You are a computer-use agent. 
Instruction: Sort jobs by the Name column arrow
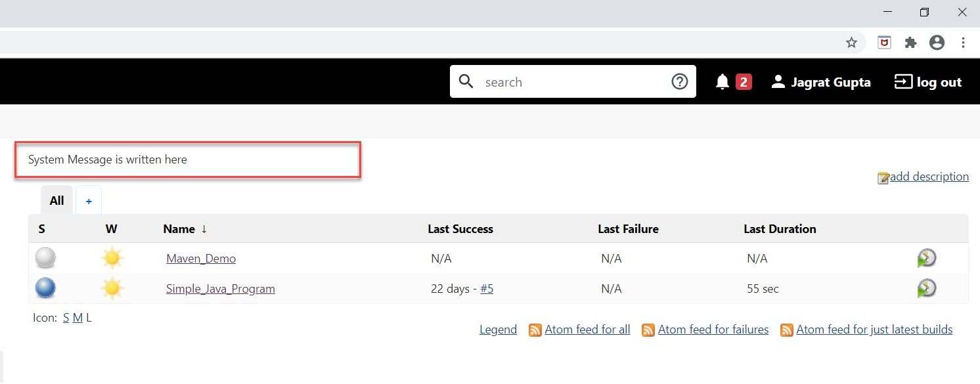pos(204,229)
